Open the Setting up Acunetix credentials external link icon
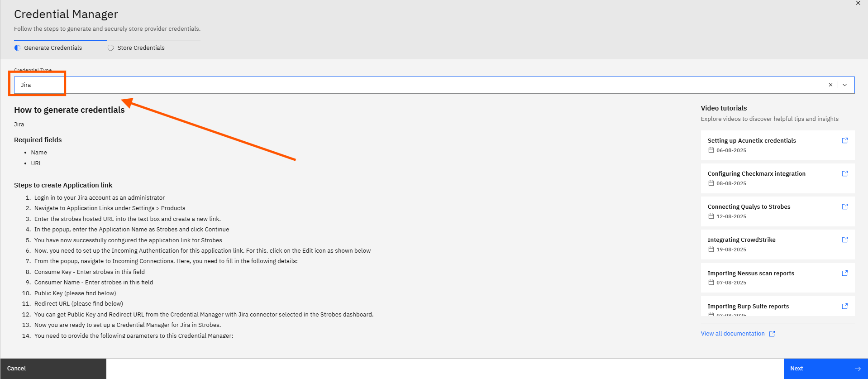The width and height of the screenshot is (868, 379). point(844,140)
